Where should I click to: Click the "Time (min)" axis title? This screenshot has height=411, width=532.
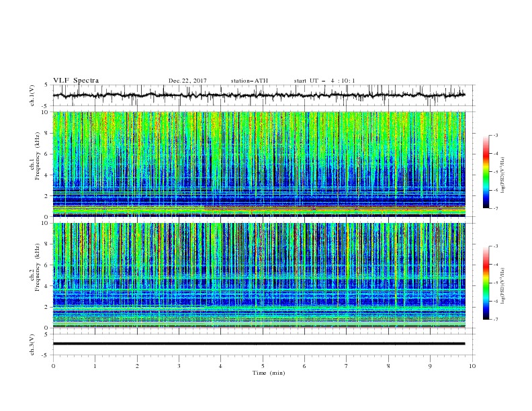click(269, 373)
